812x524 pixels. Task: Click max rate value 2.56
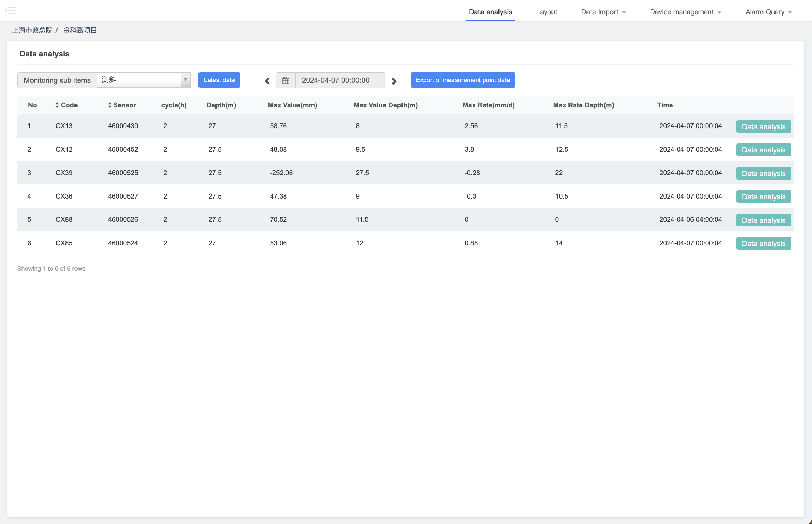point(471,126)
